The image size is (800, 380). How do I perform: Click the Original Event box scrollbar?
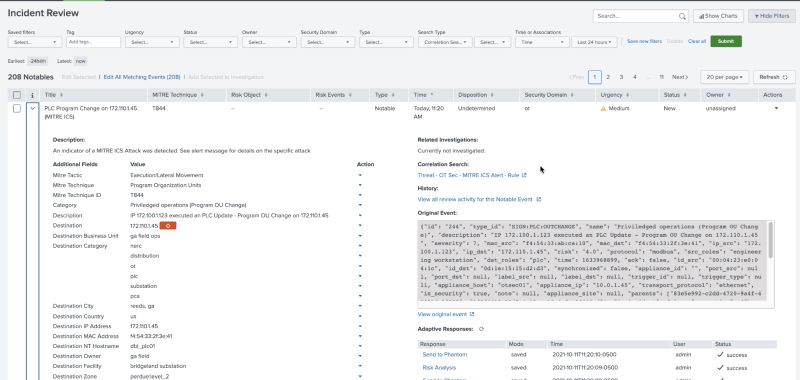[x=770, y=240]
